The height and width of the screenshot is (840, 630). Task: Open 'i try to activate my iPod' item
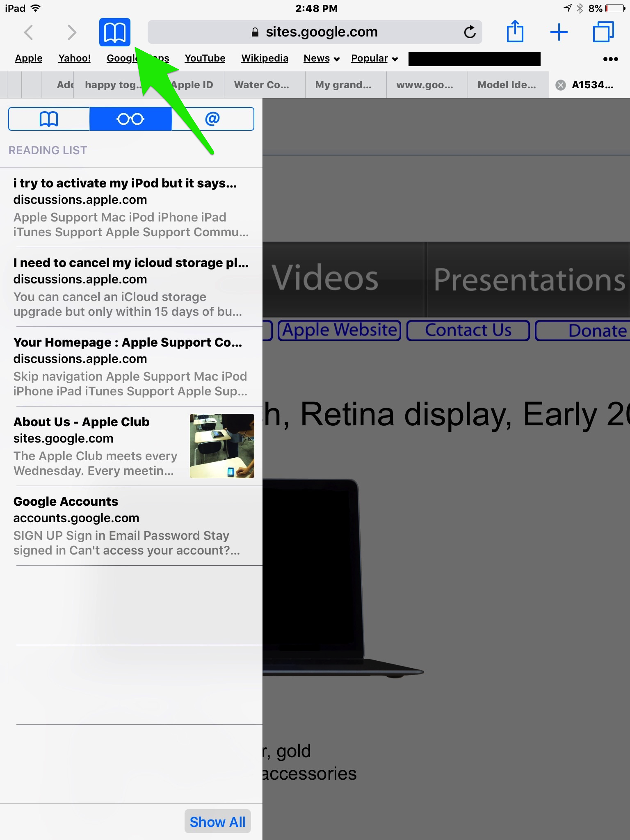pyautogui.click(x=131, y=208)
